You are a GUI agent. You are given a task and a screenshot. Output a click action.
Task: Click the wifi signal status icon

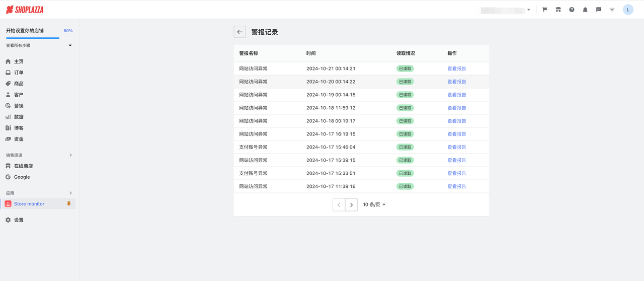click(612, 10)
